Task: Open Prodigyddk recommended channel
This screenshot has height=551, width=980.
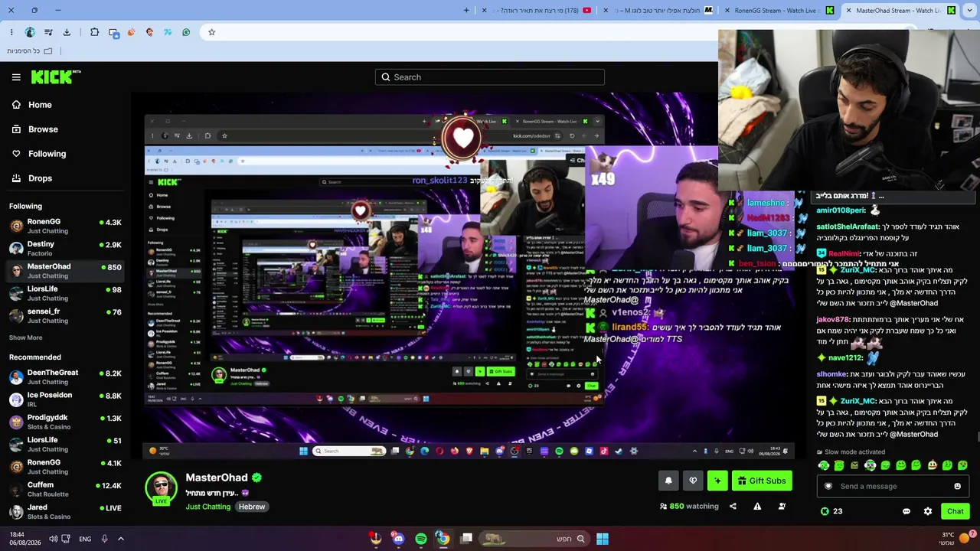Action: [x=65, y=422]
